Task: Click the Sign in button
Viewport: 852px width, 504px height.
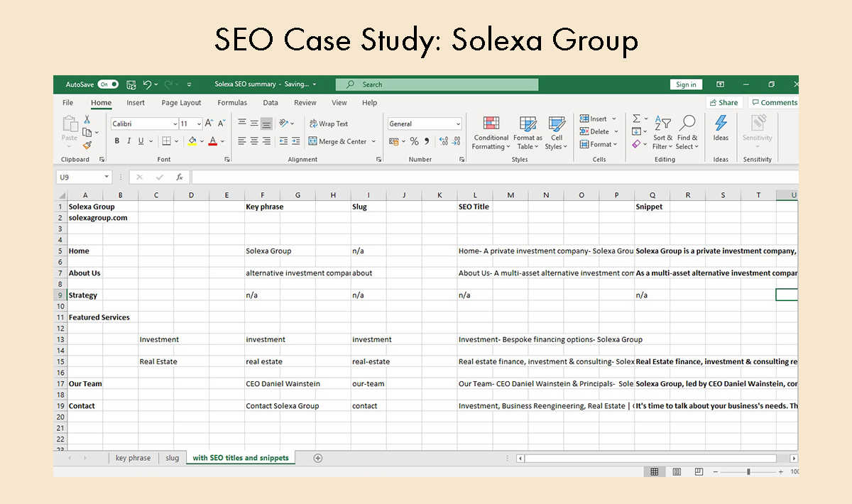Action: coord(686,84)
